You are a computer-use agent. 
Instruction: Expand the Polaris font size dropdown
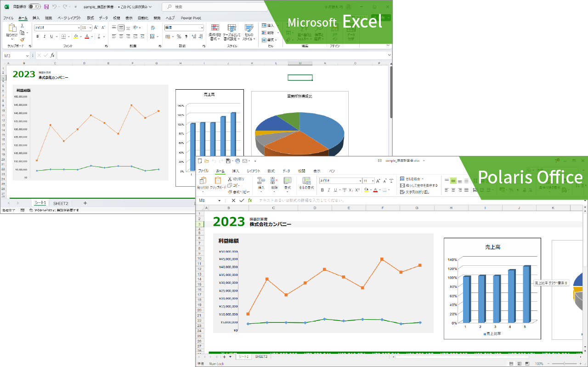(x=373, y=181)
